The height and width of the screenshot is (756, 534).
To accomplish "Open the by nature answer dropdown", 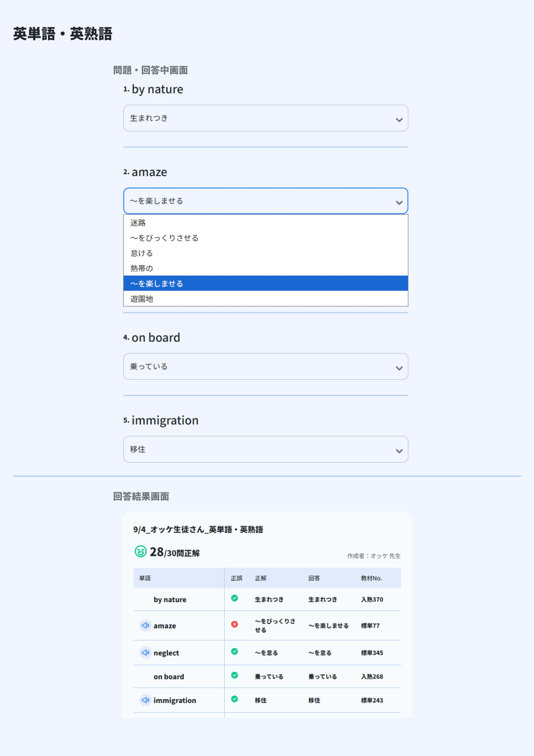I will pyautogui.click(x=265, y=118).
